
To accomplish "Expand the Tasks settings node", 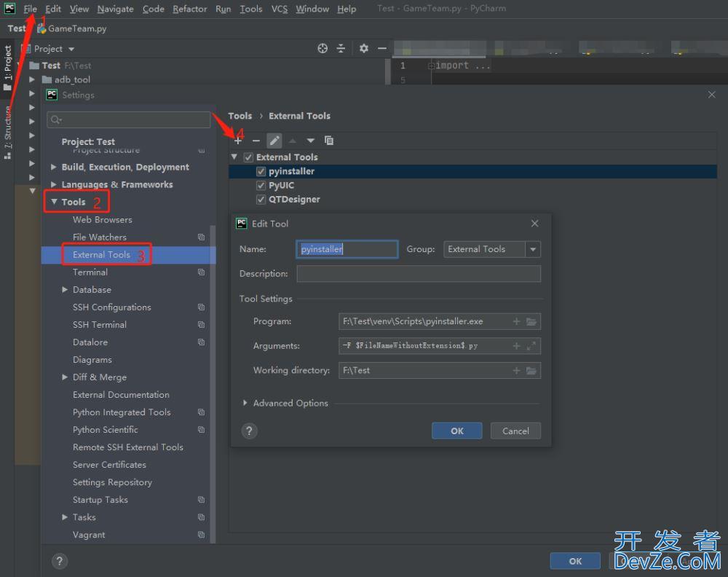I will pyautogui.click(x=65, y=517).
